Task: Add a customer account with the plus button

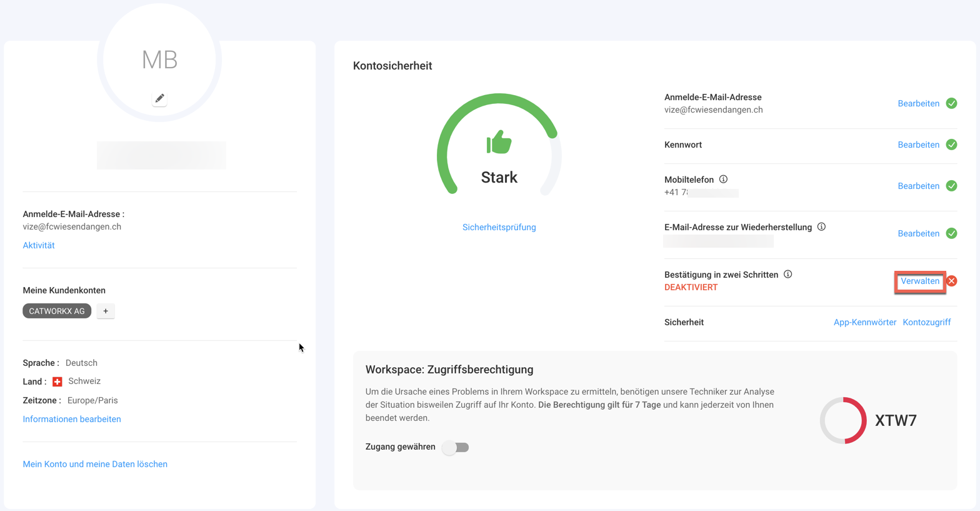Action: [x=106, y=311]
